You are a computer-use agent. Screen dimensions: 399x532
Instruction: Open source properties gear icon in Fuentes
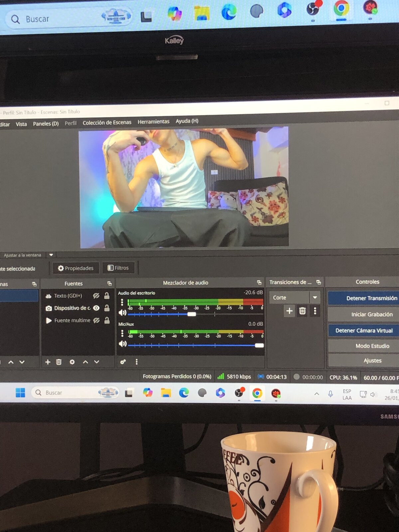click(72, 362)
